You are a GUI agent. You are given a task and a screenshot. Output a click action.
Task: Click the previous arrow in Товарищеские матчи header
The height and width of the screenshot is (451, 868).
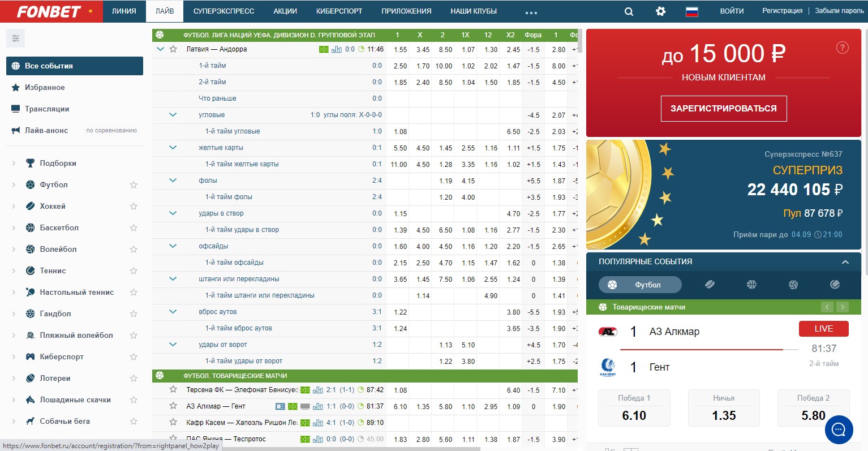pyautogui.click(x=827, y=307)
